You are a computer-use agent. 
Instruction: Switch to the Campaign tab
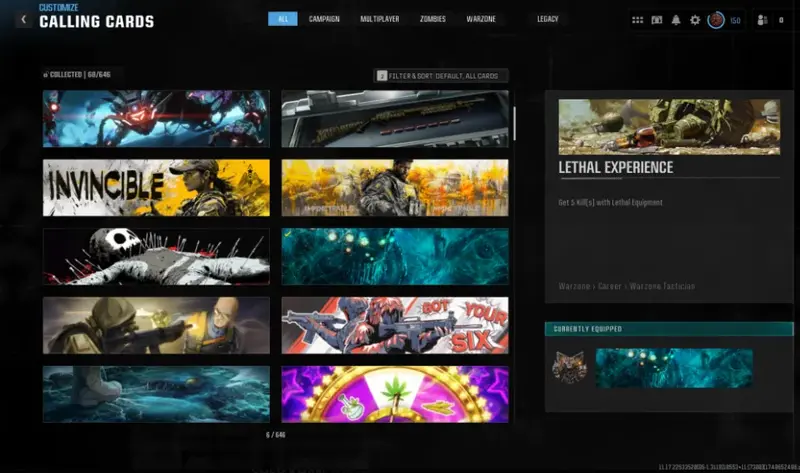[323, 18]
